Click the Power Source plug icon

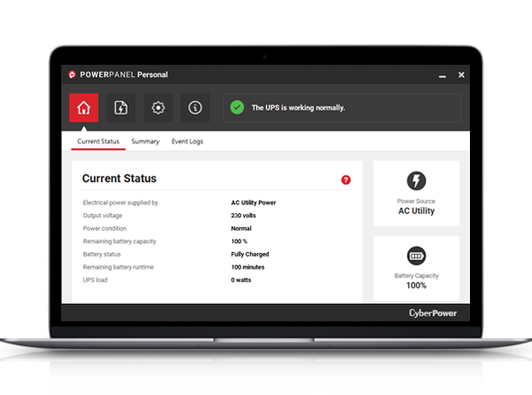[416, 181]
